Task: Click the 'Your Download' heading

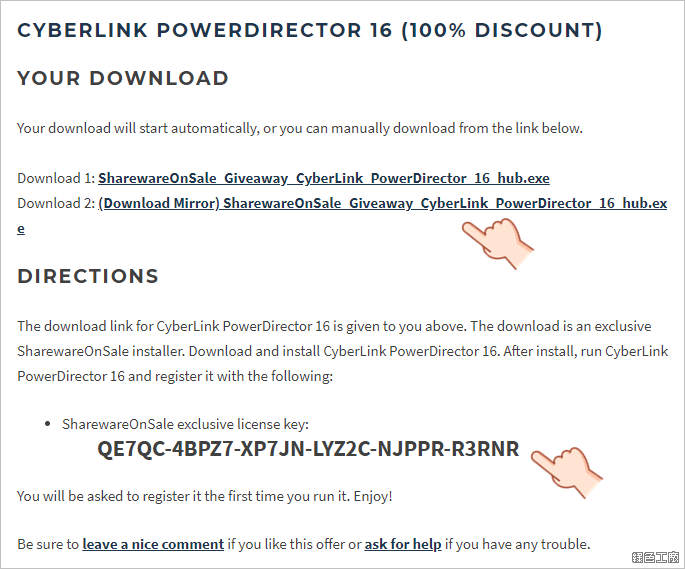Action: 123,79
